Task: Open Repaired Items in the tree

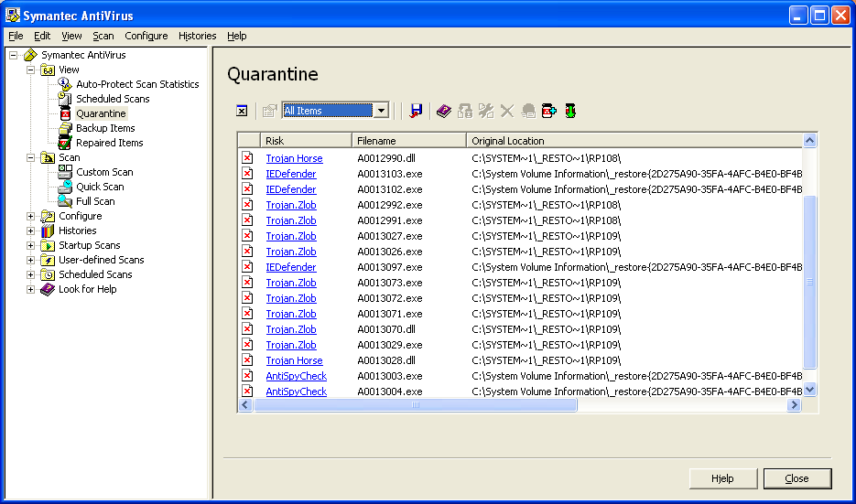Action: click(109, 143)
